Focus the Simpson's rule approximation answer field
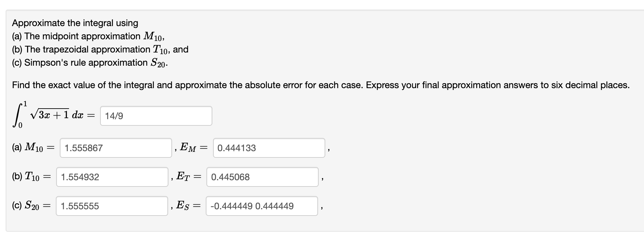This screenshot has width=644, height=237. (x=112, y=206)
